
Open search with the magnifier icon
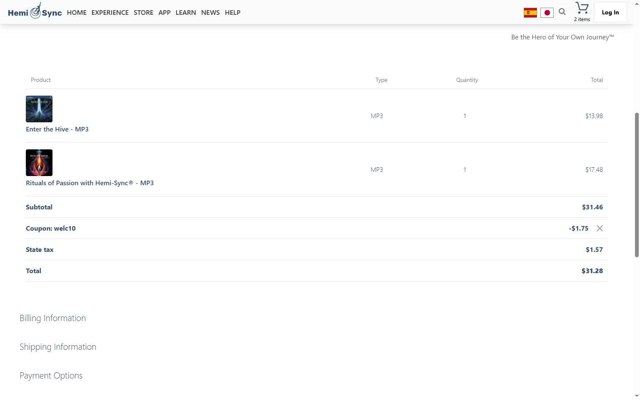(562, 12)
